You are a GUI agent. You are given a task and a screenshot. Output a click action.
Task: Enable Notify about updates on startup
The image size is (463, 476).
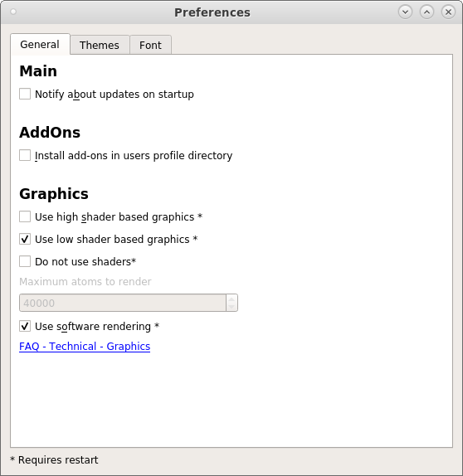click(x=25, y=94)
